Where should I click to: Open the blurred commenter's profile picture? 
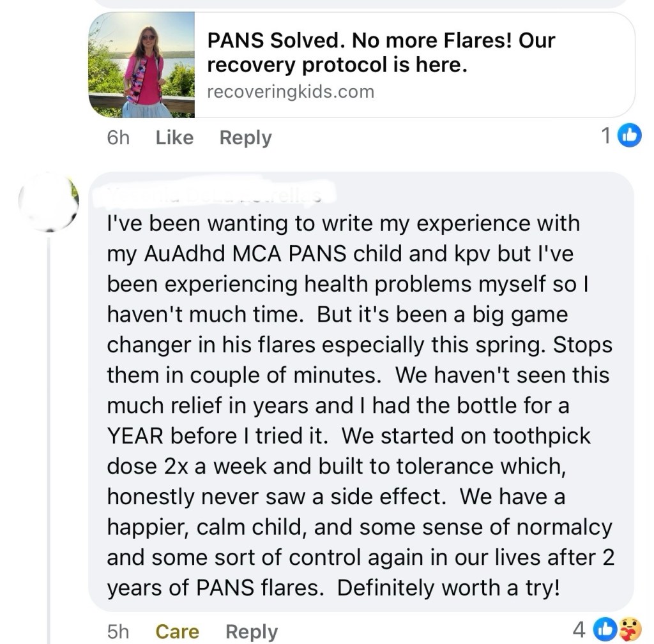[x=49, y=201]
